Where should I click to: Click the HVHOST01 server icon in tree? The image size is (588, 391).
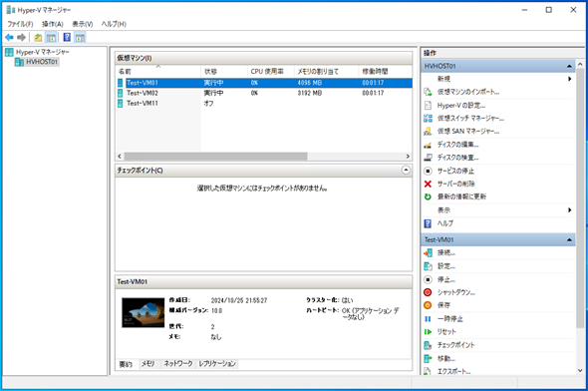(x=19, y=62)
